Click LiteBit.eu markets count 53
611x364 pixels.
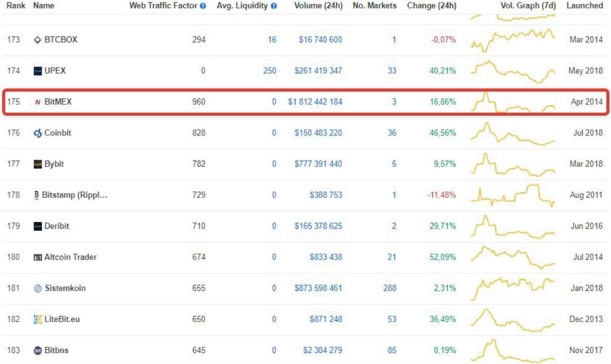392,319
